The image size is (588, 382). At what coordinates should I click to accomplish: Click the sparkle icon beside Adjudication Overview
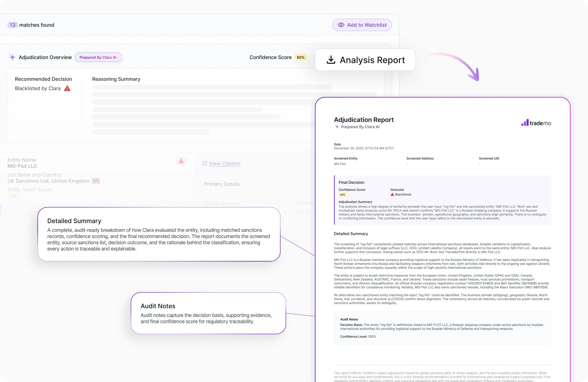(12, 57)
